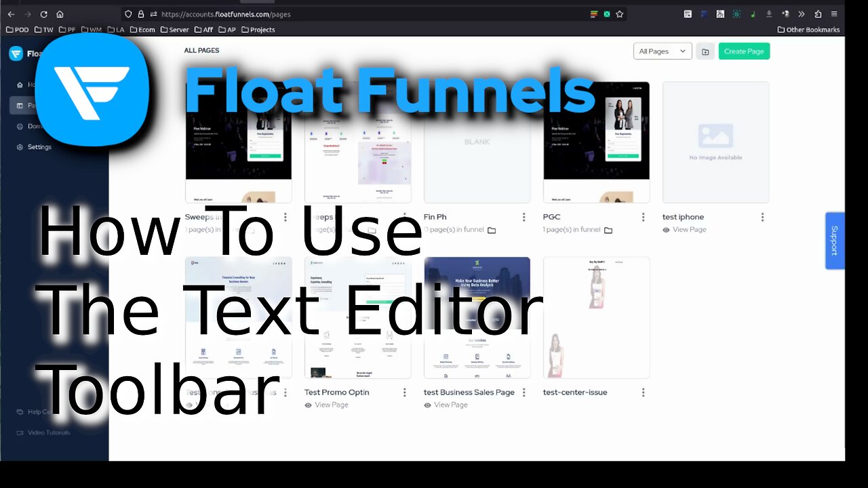
Task: Open the Server bookmarks folder
Action: pyautogui.click(x=174, y=30)
